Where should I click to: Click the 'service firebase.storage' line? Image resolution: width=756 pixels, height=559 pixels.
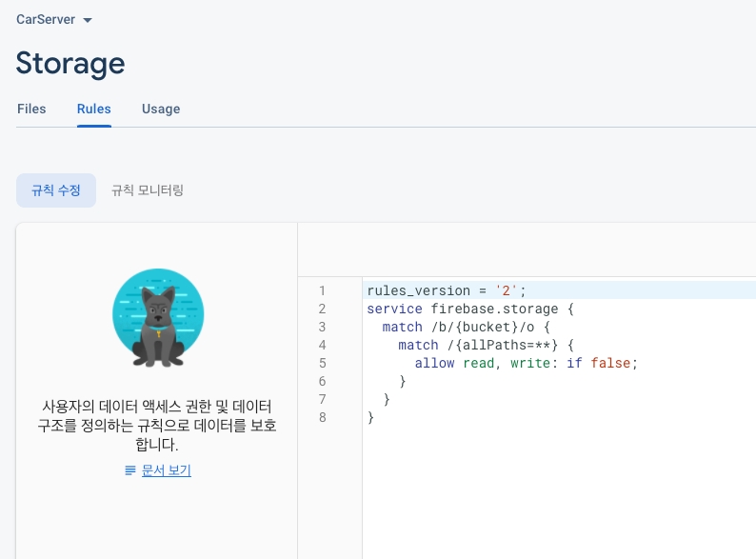pos(470,309)
